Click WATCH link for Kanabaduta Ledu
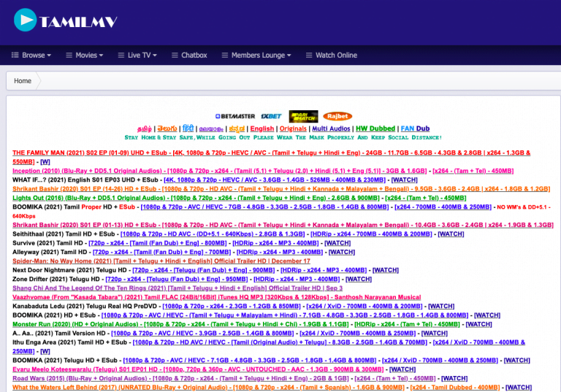This screenshot has width=561, height=392. [441, 306]
